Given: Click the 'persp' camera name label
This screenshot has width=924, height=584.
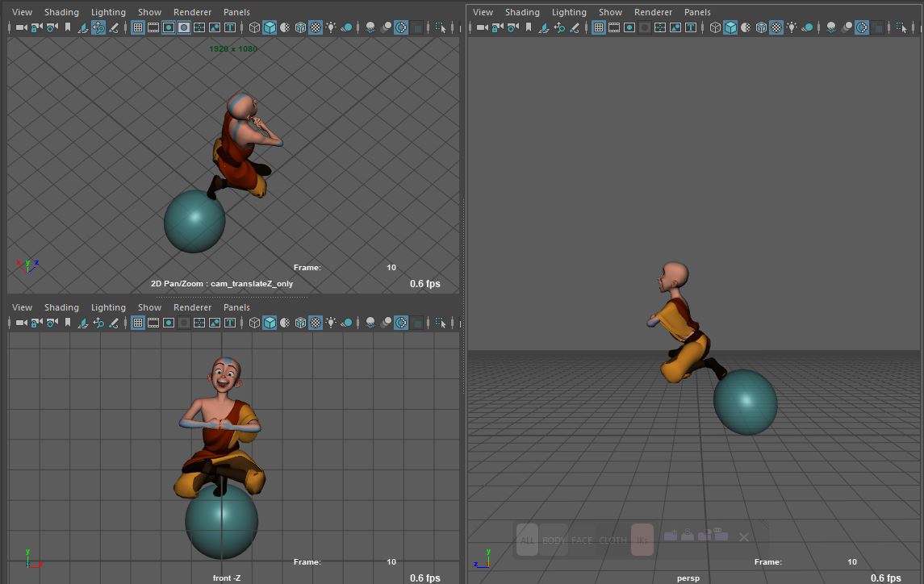Looking at the screenshot, I should point(688,578).
